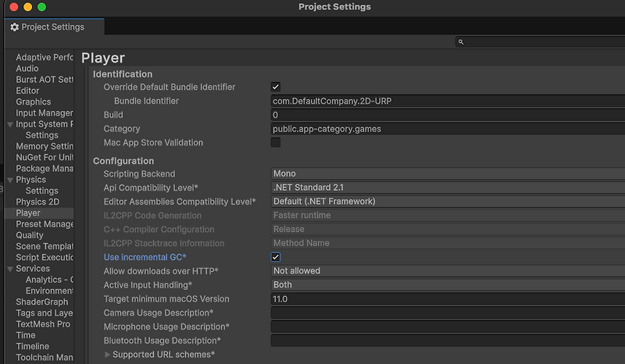
Task: Open Physics 2D settings category
Action: 37,202
